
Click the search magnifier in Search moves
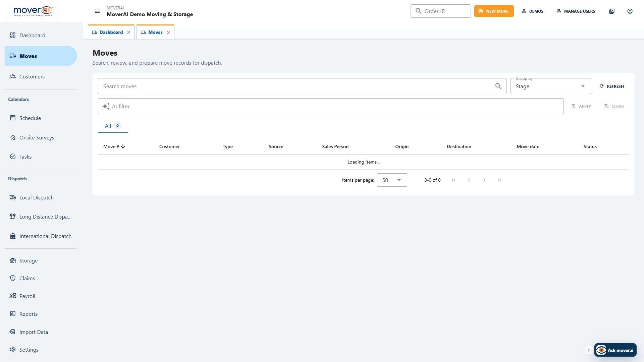[498, 86]
